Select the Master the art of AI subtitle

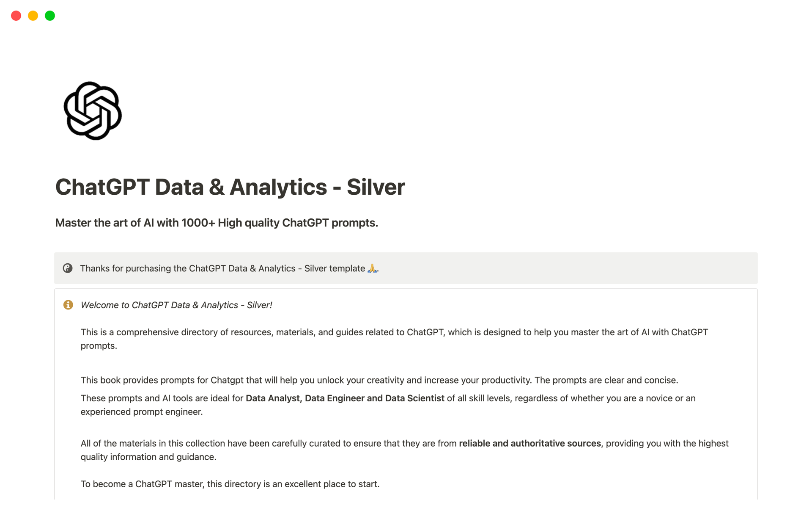click(217, 223)
